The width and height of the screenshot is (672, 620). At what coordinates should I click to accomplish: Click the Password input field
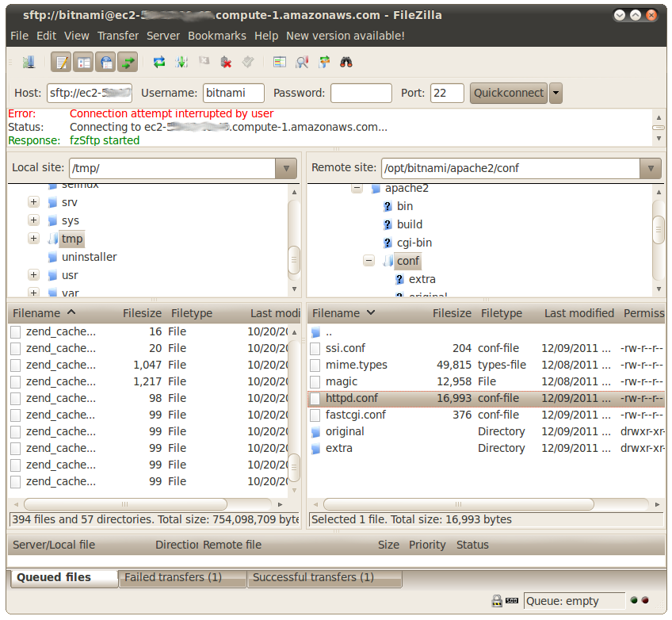pos(361,93)
